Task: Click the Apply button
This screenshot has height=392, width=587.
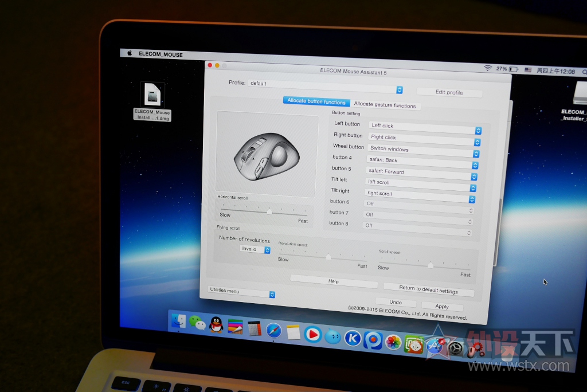Action: (x=441, y=307)
